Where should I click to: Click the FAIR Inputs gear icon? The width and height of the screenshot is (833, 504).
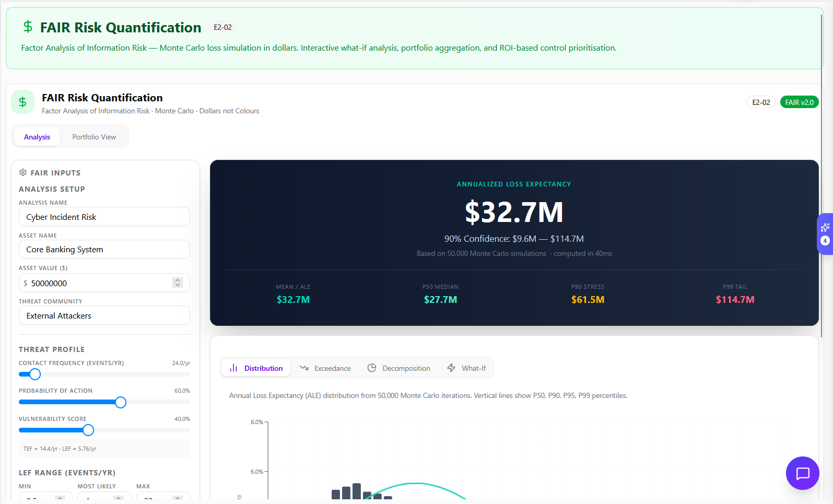[x=23, y=172]
